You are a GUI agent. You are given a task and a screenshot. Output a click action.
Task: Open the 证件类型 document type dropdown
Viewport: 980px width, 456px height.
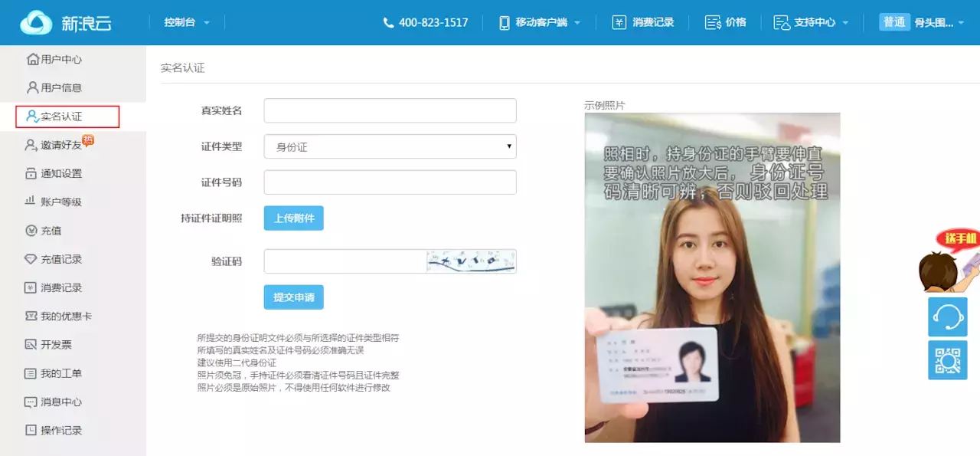(390, 146)
